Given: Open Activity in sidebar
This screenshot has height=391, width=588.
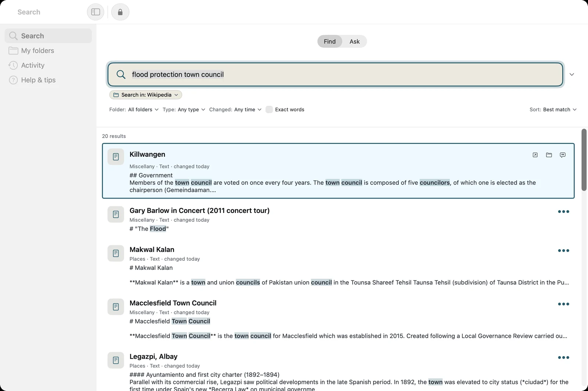Looking at the screenshot, I should [x=48, y=65].
